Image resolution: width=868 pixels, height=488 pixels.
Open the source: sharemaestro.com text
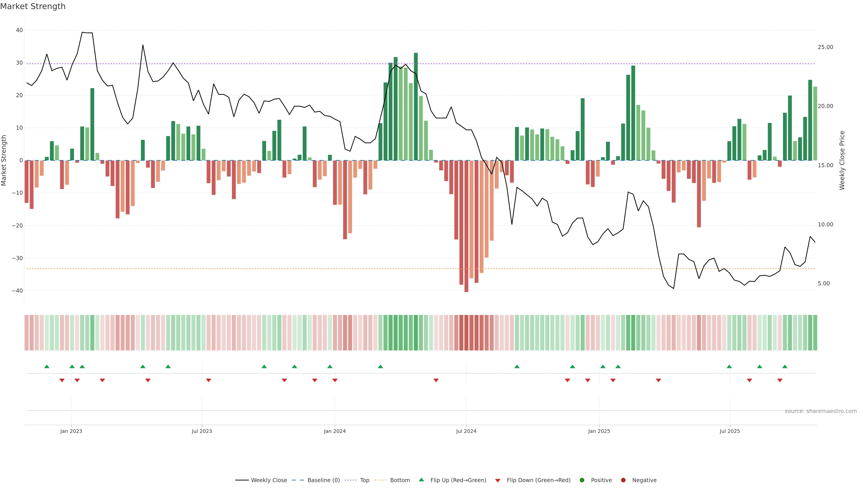(821, 411)
